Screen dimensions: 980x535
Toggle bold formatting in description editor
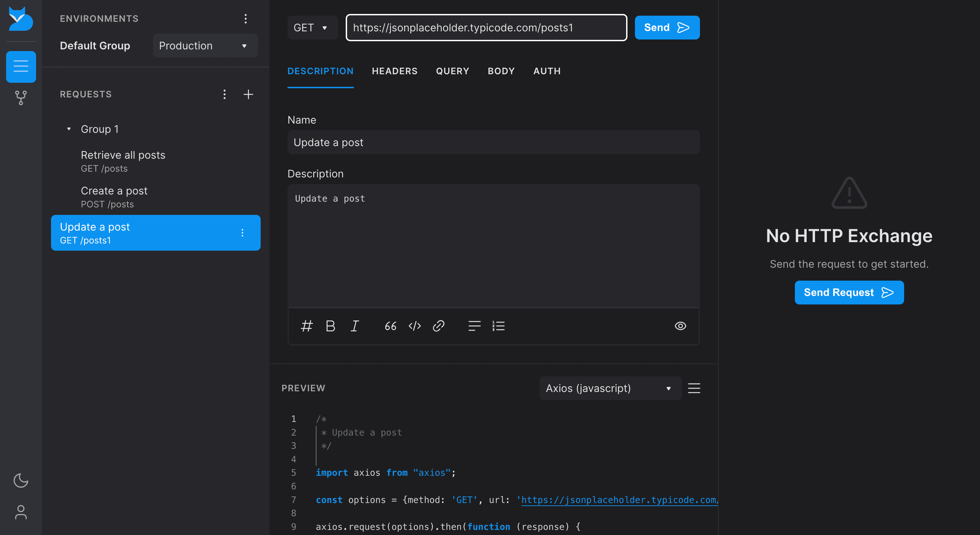pos(330,326)
